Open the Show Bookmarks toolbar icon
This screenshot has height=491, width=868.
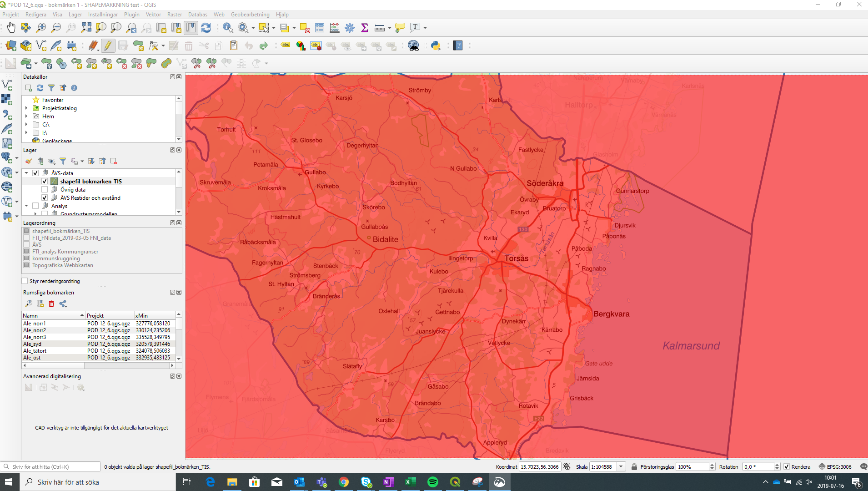click(x=191, y=28)
